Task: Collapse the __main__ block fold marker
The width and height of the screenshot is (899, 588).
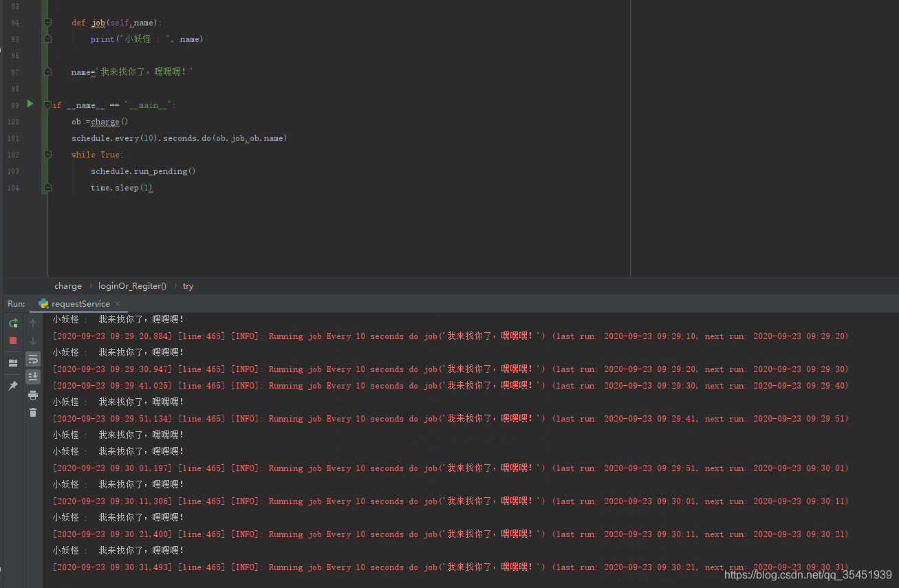Action: [x=47, y=105]
